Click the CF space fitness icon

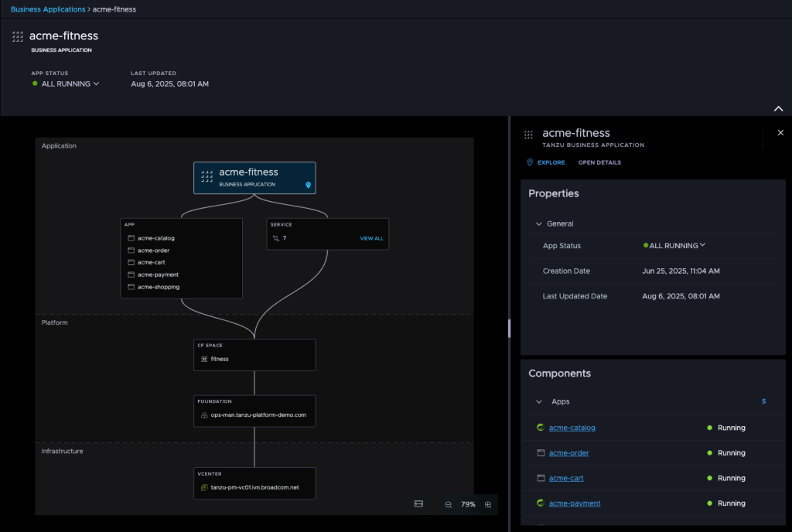(x=204, y=359)
